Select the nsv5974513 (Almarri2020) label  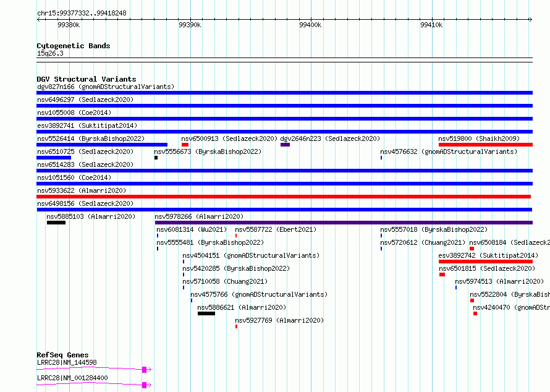[x=499, y=281]
